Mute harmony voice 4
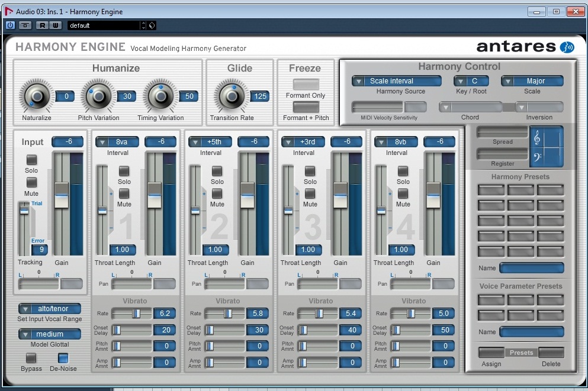 click(x=403, y=193)
